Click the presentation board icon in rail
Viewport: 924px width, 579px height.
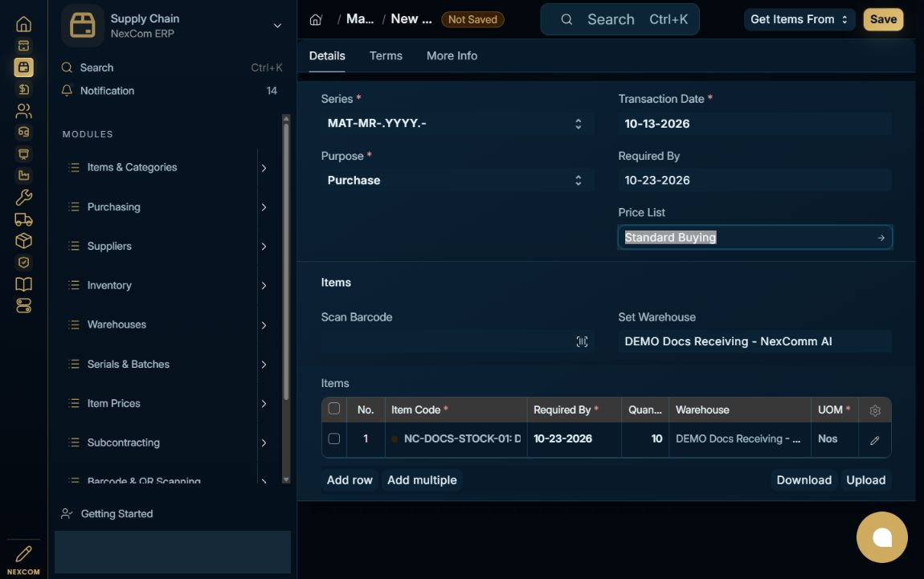click(x=23, y=153)
